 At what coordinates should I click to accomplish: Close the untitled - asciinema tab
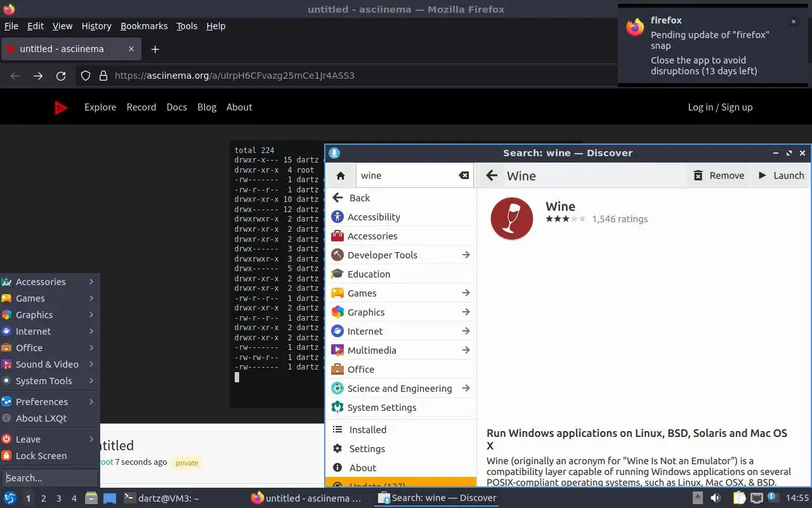click(131, 49)
